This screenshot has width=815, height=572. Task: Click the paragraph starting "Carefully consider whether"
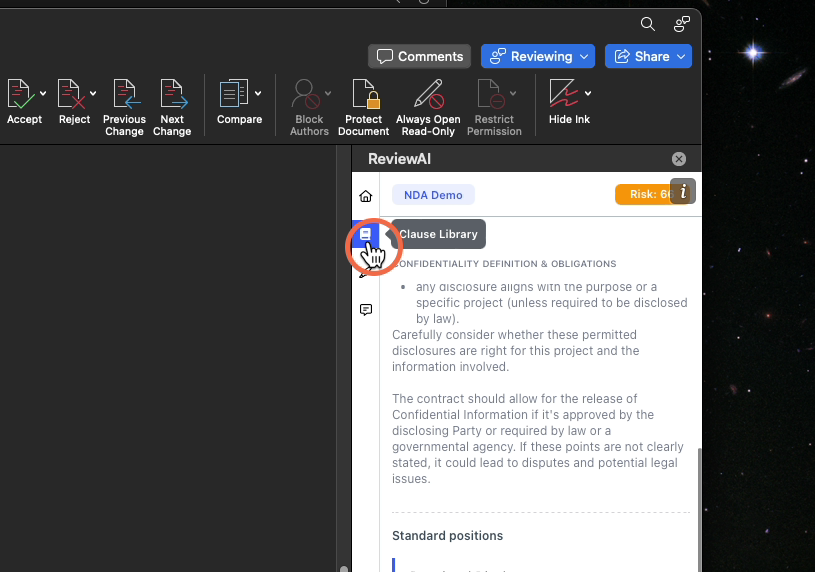click(x=516, y=351)
